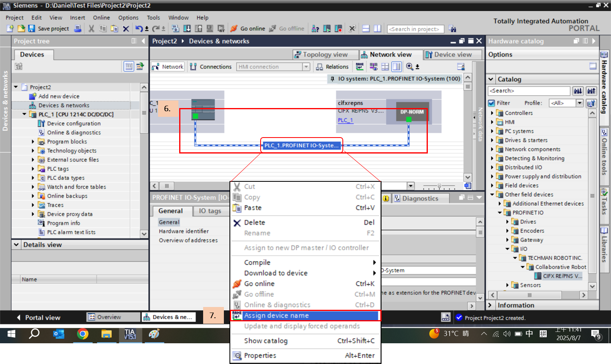Click the Search in project field

pyautogui.click(x=415, y=29)
